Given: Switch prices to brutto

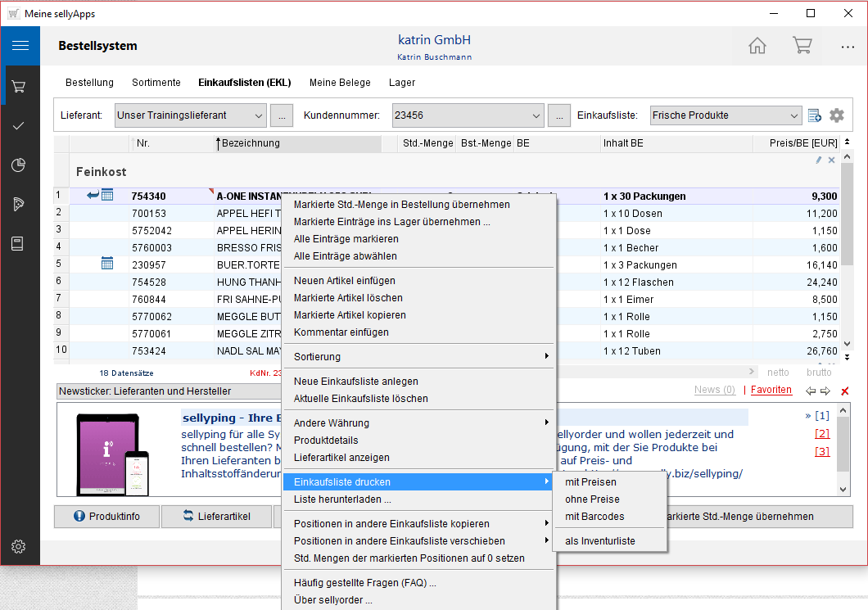Looking at the screenshot, I should 819,373.
